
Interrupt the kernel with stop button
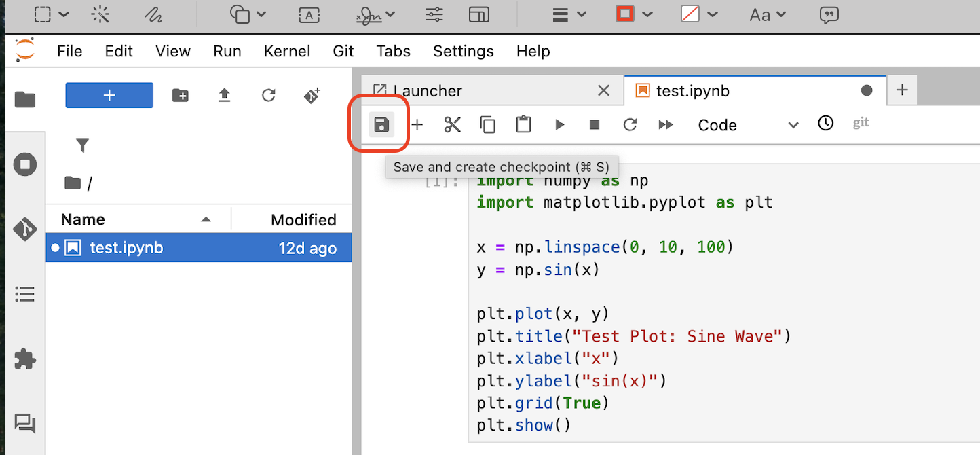tap(595, 124)
